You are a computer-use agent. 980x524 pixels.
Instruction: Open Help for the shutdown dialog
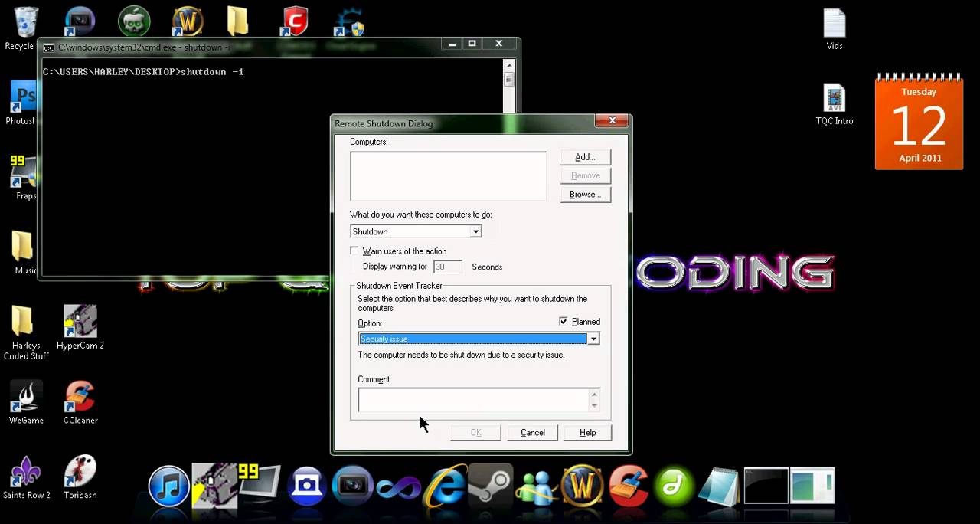587,433
